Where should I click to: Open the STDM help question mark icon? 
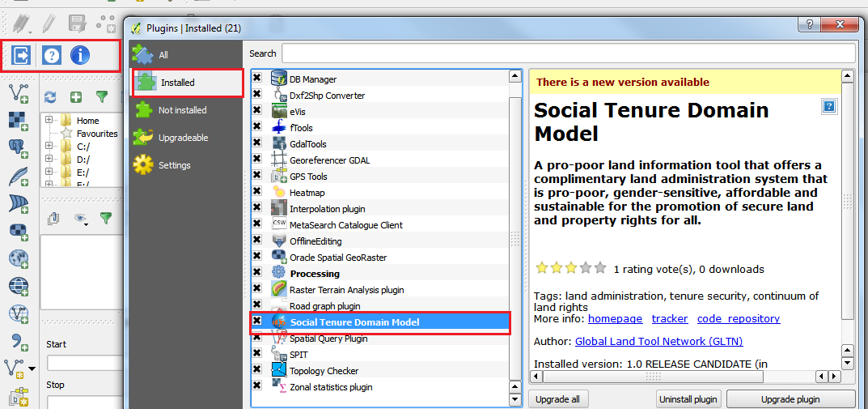(x=52, y=55)
